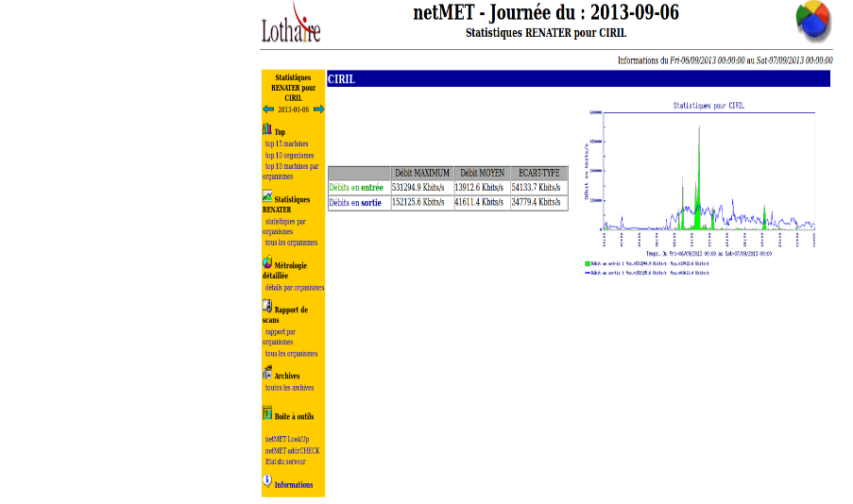Click the Lothaire logo
Viewport: 853px width, 504px height.
coord(291,24)
